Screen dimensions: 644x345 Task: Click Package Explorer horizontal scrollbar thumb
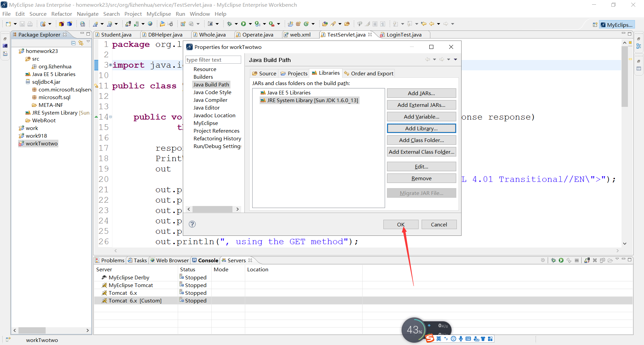click(x=32, y=330)
